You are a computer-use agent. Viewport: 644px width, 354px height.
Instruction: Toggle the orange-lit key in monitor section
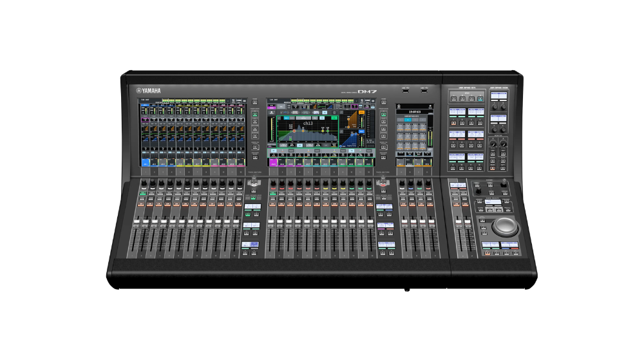click(493, 168)
